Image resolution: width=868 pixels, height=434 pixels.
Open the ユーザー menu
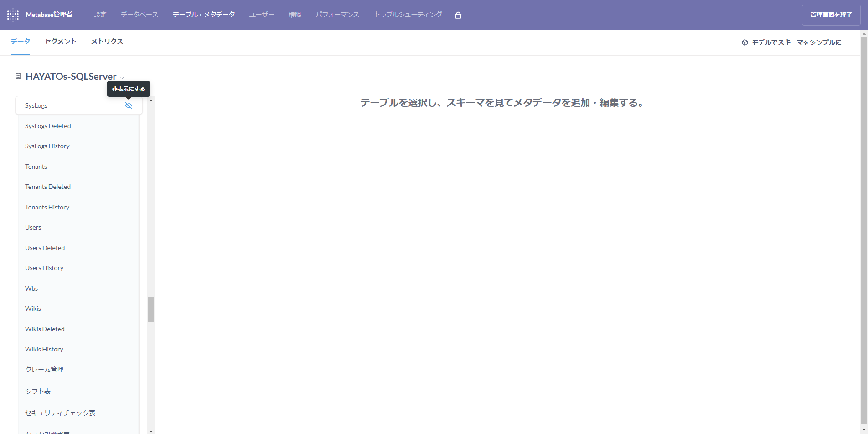coord(262,15)
